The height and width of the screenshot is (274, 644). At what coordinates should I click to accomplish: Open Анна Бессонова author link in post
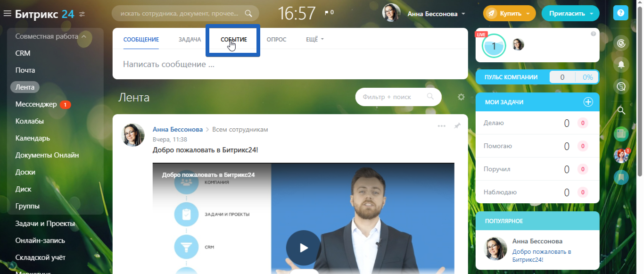[x=178, y=129]
